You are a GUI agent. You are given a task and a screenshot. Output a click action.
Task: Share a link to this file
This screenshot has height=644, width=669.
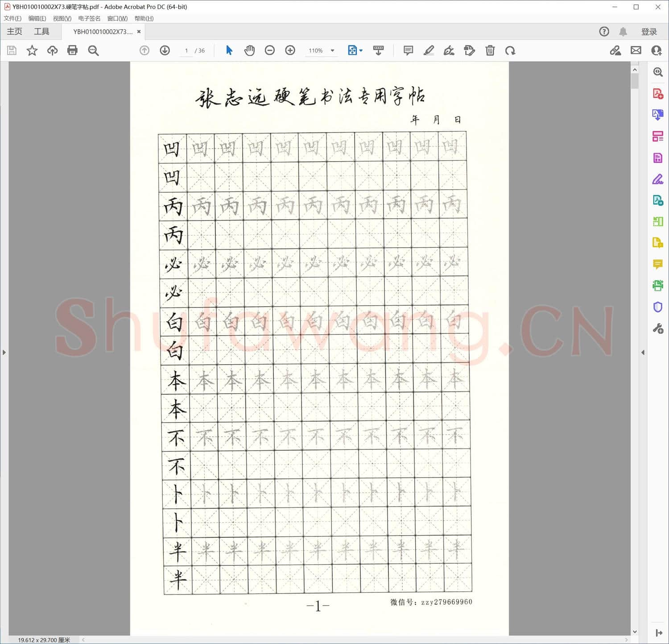point(615,50)
